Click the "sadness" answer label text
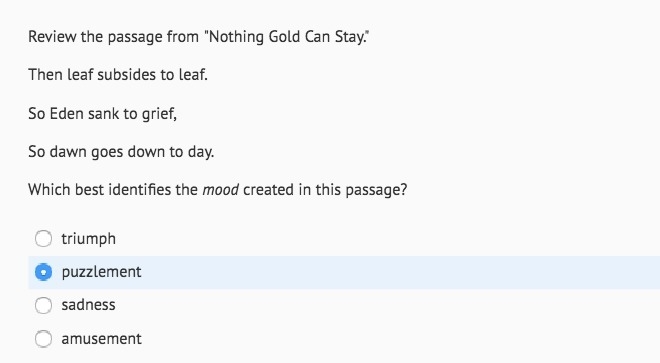Screen dimensions: 660x363 (x=88, y=305)
